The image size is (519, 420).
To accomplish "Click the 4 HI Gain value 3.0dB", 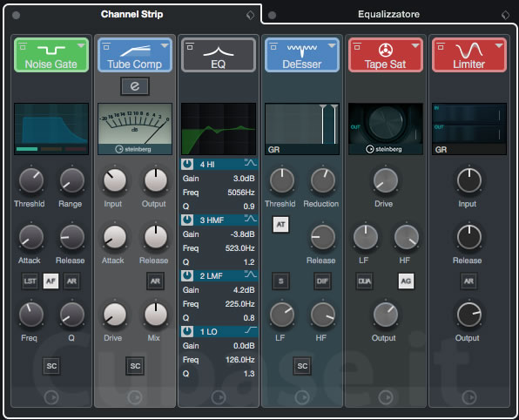I will (x=244, y=179).
